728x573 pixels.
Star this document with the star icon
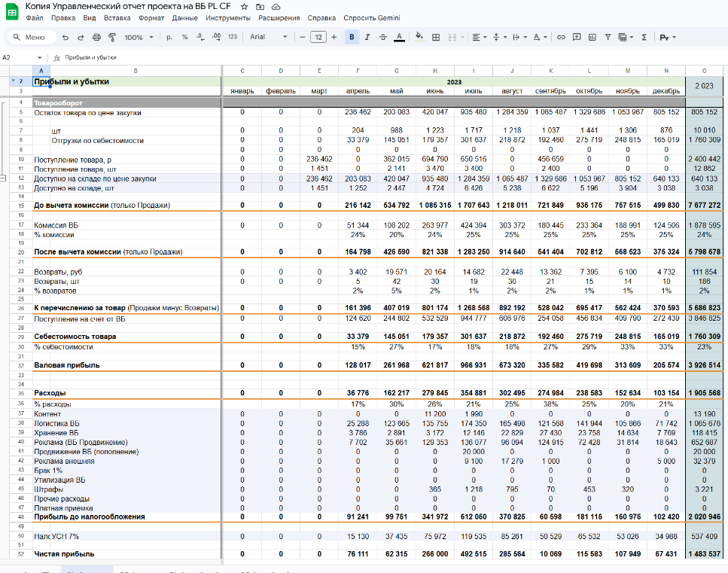[x=243, y=6]
